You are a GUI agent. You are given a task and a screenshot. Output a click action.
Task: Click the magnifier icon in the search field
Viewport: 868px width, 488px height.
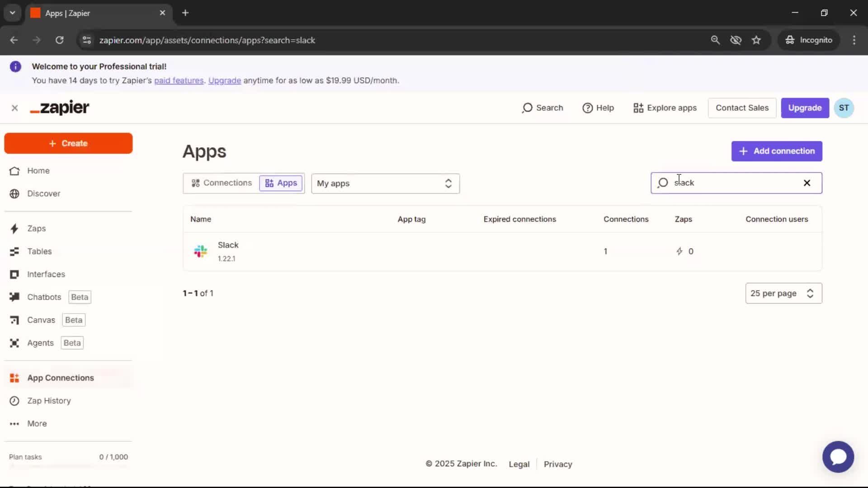pos(663,183)
